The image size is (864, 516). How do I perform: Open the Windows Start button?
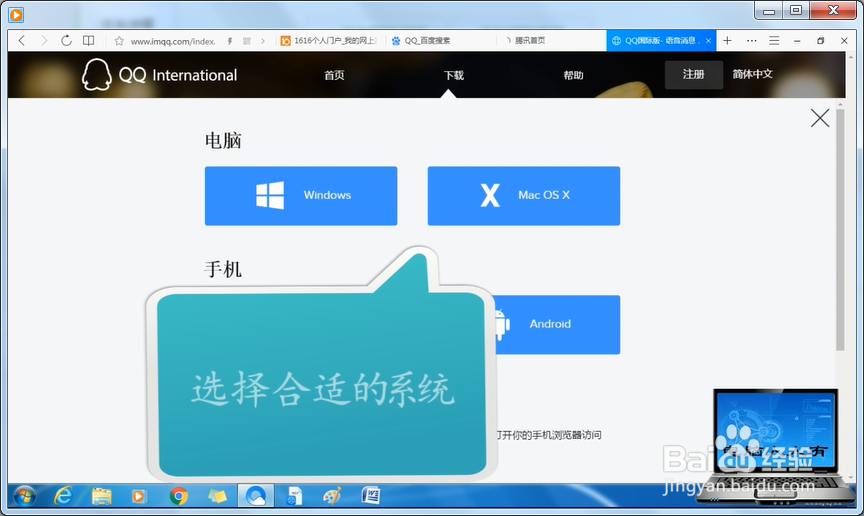(25, 496)
